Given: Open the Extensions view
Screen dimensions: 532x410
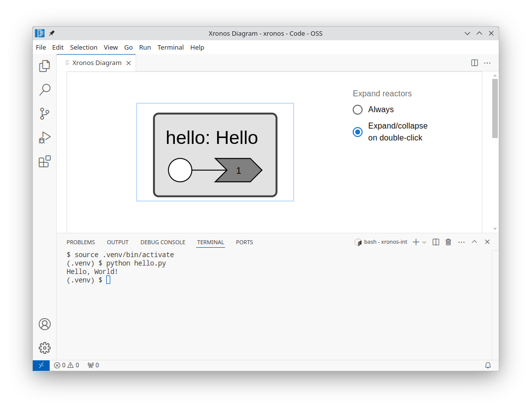Looking at the screenshot, I should 44,161.
